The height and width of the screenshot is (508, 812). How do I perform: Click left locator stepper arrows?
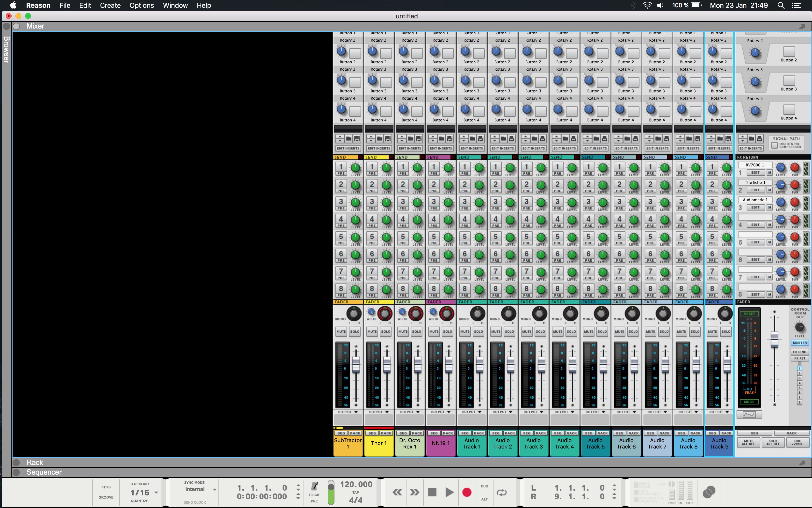coord(614,487)
